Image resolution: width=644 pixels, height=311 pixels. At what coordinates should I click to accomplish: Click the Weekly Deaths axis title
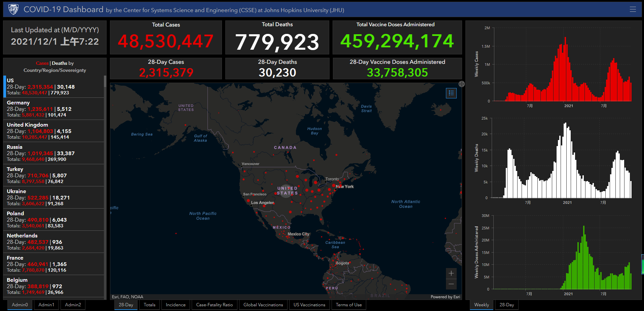coord(477,158)
